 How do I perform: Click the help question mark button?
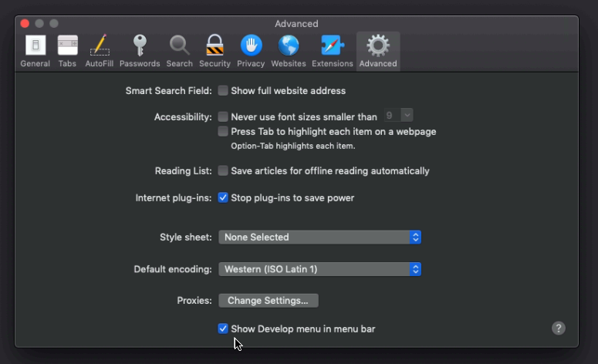(x=559, y=329)
